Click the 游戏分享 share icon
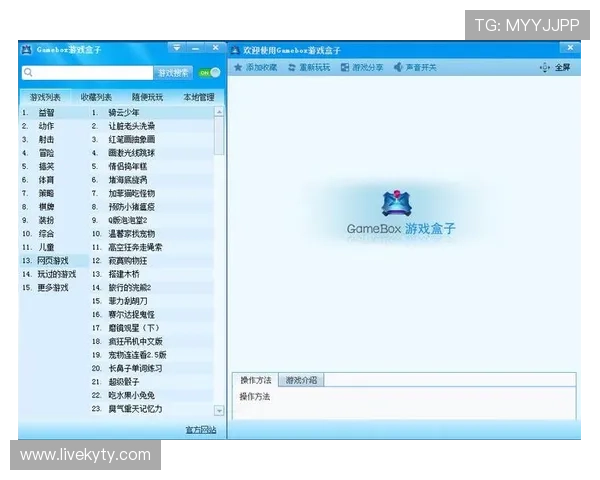The width and height of the screenshot is (600, 480). [x=345, y=67]
